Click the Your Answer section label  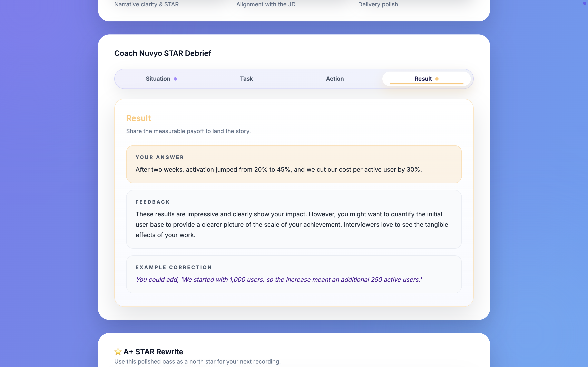[x=159, y=157]
